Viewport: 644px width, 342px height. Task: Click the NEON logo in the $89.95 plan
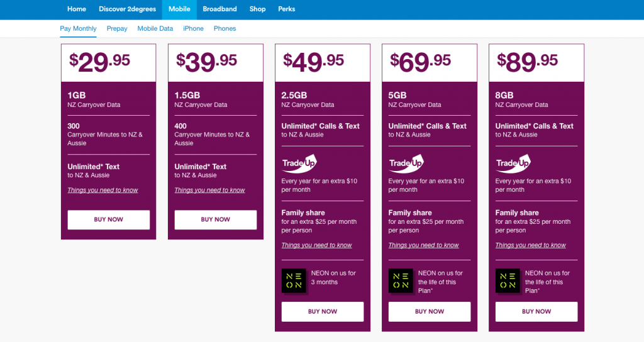pos(508,280)
